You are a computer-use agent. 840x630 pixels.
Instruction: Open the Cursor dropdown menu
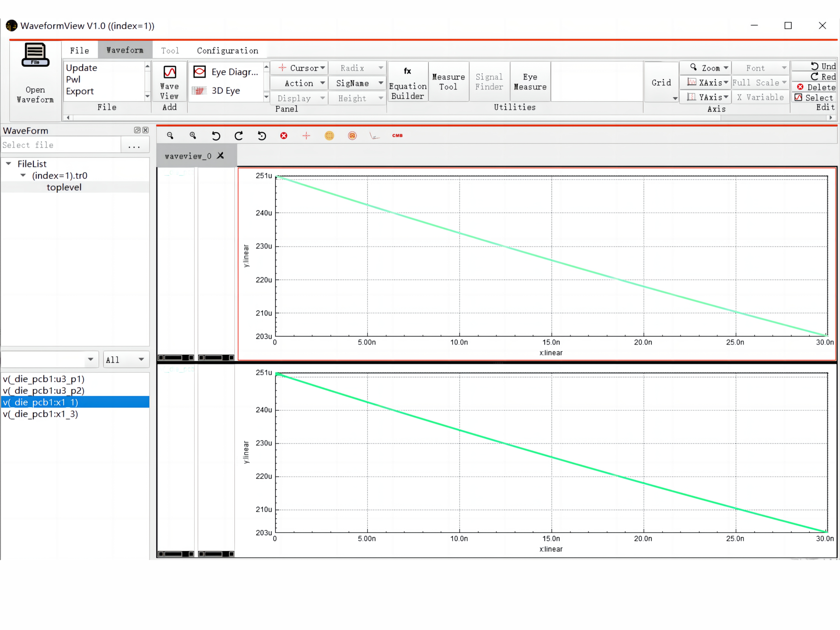point(303,68)
